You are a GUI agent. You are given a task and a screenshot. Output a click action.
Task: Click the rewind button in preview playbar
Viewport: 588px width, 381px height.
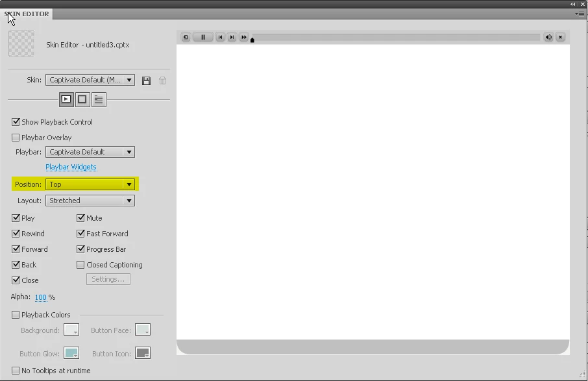[186, 37]
